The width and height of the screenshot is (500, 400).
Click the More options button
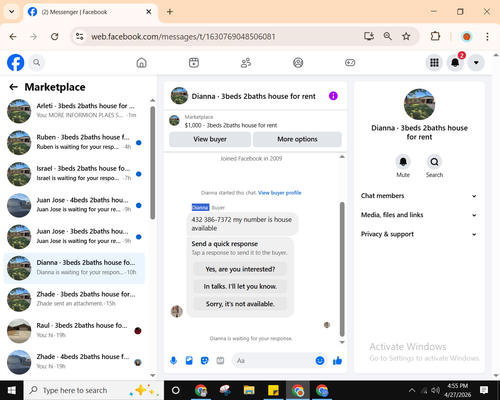[x=297, y=139]
